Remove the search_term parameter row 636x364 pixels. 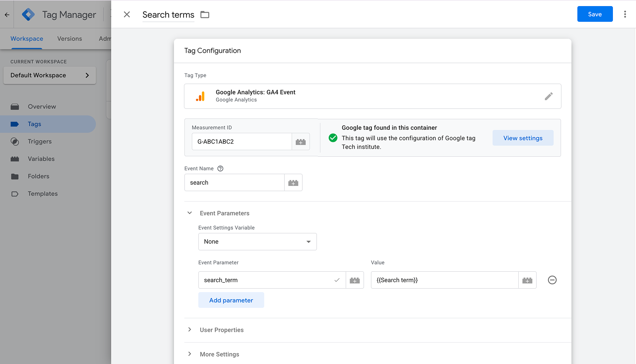point(552,280)
